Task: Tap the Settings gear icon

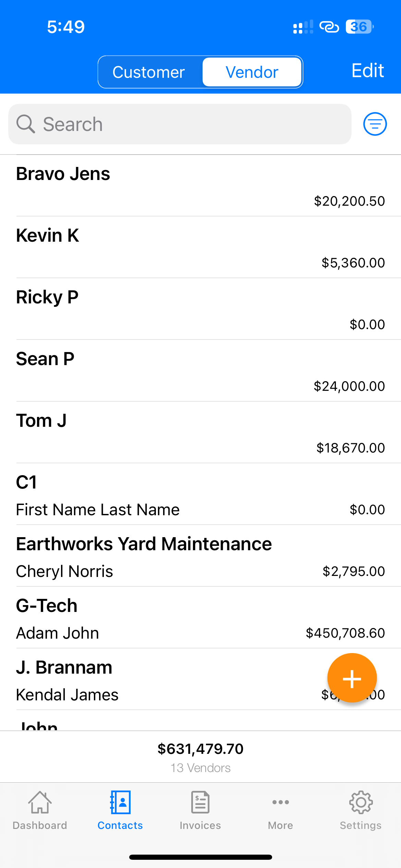Action: click(361, 802)
